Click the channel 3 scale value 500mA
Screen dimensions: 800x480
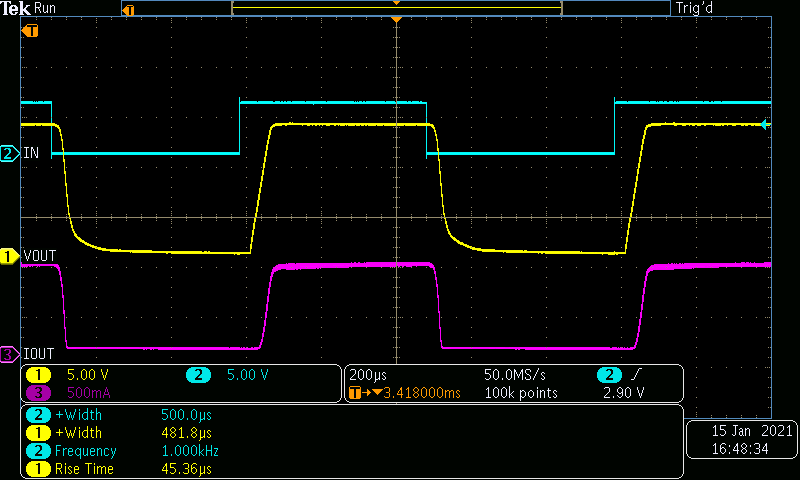[89, 393]
